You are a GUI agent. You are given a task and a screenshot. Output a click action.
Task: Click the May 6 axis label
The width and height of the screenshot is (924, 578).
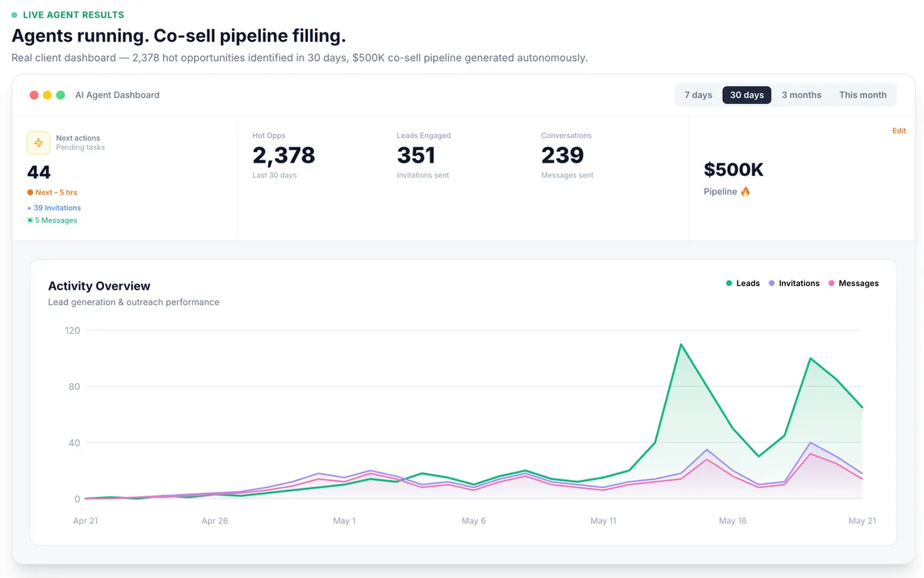coord(474,521)
